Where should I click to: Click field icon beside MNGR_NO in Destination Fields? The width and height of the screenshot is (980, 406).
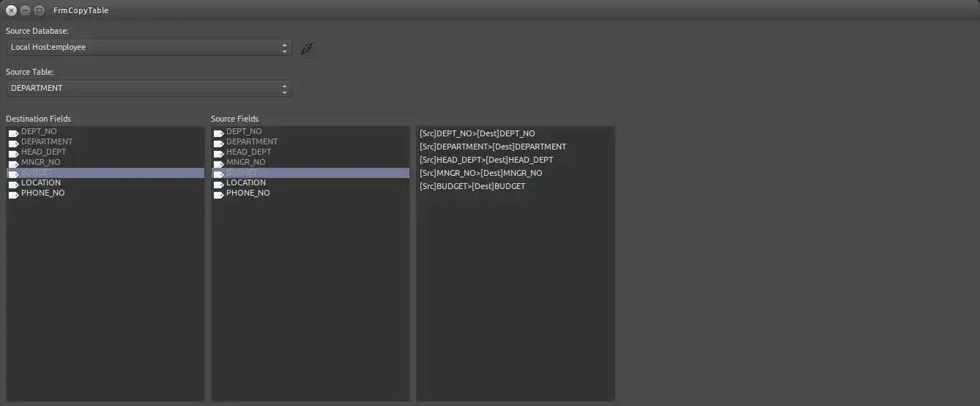(x=14, y=163)
